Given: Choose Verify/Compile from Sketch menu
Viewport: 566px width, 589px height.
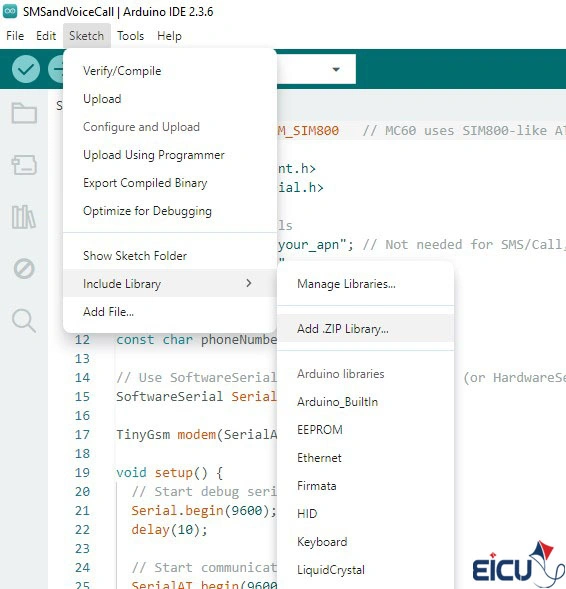Looking at the screenshot, I should click(170, 71).
